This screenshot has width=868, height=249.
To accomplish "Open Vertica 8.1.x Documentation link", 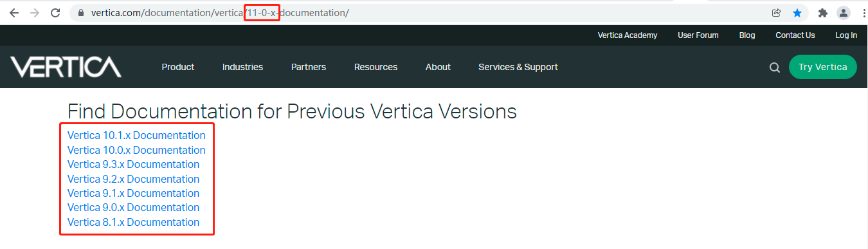I will click(x=133, y=222).
